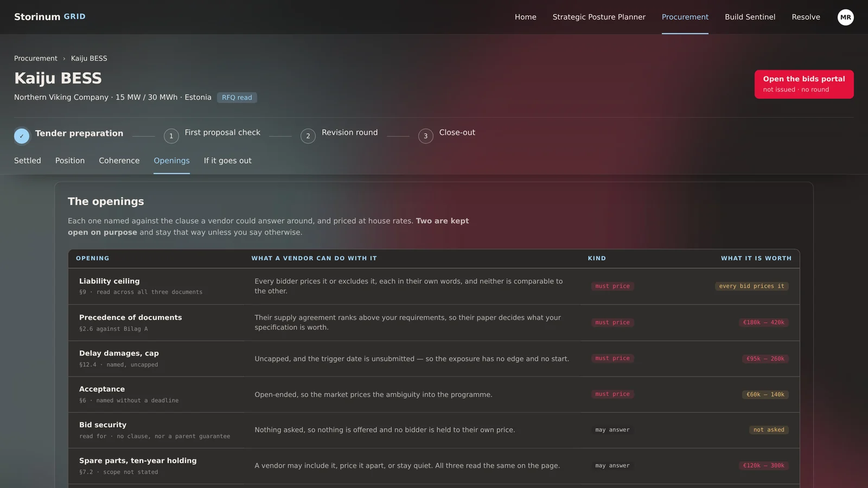Screen dimensions: 868x488
Task: Switch to the Settled tab
Action: coord(28,160)
